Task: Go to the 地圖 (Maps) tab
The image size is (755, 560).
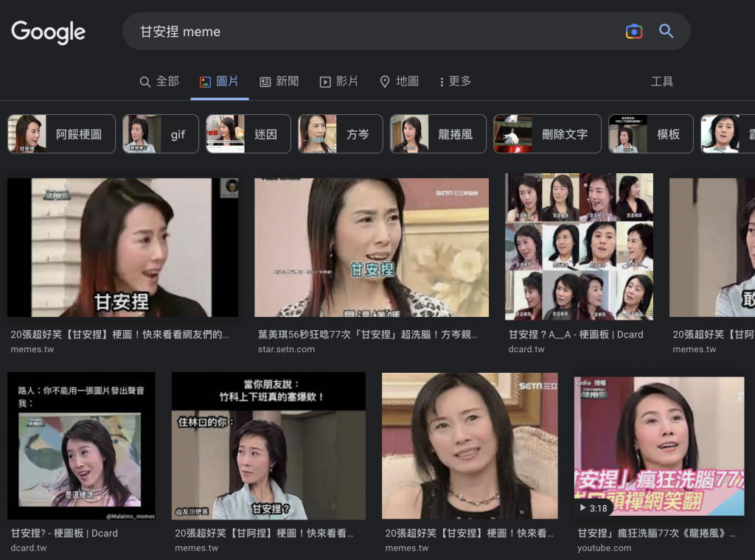Action: tap(399, 81)
